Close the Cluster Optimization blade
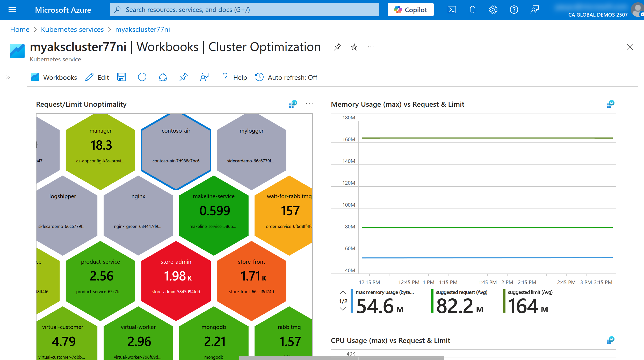 coord(629,47)
